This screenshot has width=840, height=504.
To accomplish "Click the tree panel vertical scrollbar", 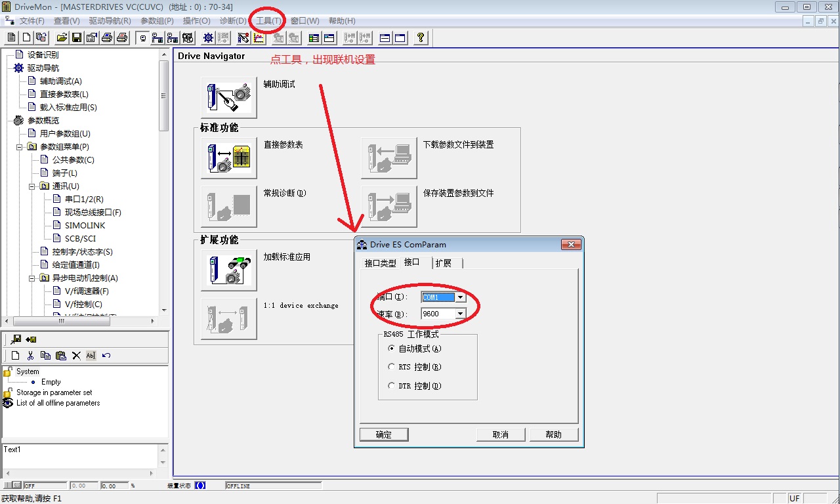I will coord(164,182).
